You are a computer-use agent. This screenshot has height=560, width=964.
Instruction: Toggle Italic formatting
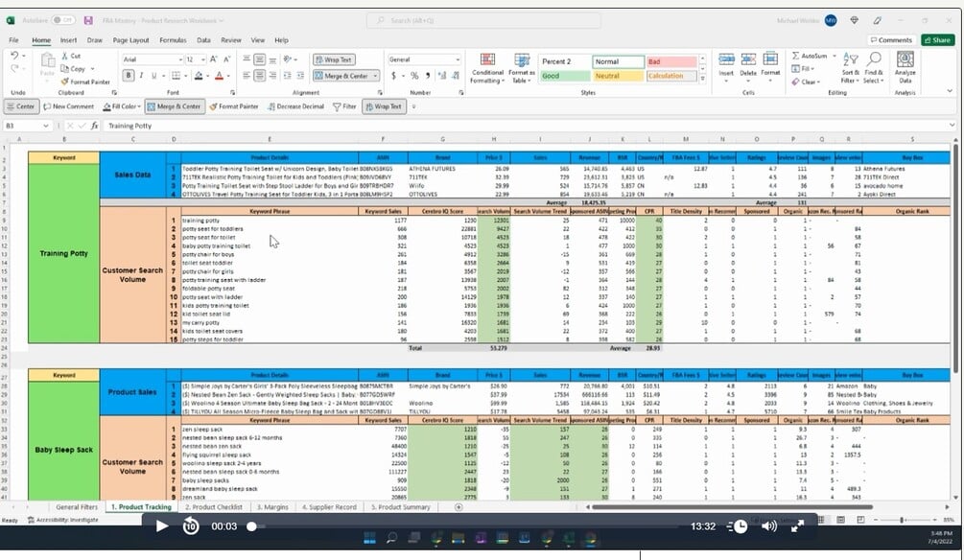coord(141,76)
